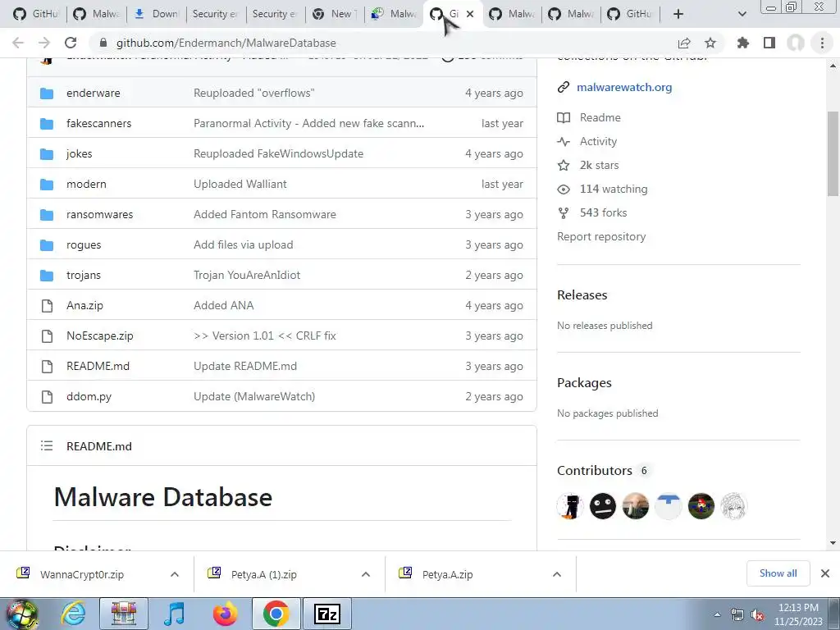Open Chrome three-dot menu
The height and width of the screenshot is (630, 840).
(822, 43)
